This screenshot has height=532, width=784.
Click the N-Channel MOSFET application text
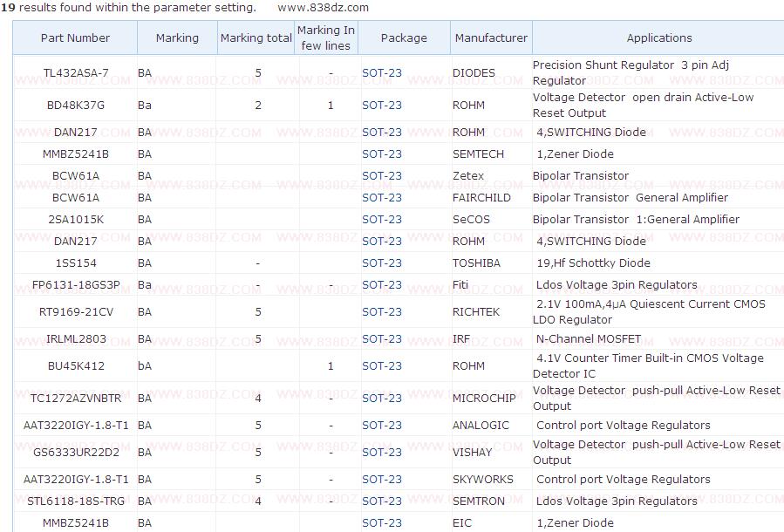[x=589, y=339]
